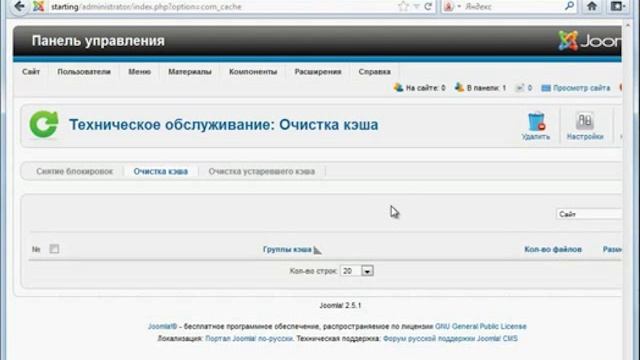Open the Расширения menu
The width and height of the screenshot is (640, 360).
pos(318,72)
